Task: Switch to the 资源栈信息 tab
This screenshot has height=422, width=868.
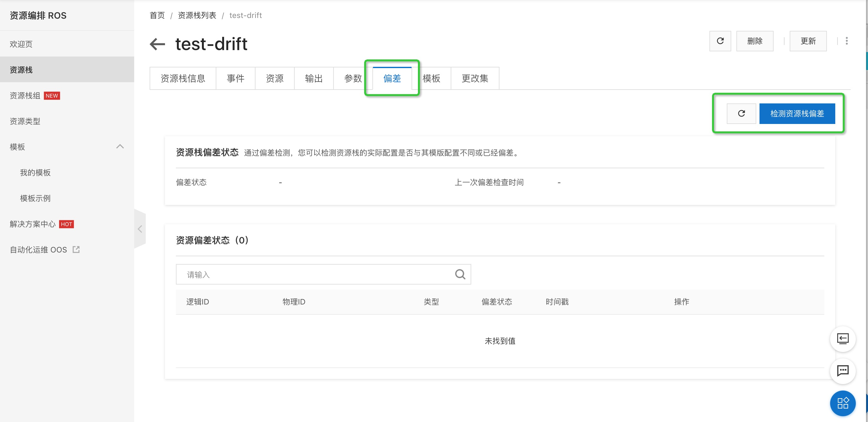Action: (183, 79)
